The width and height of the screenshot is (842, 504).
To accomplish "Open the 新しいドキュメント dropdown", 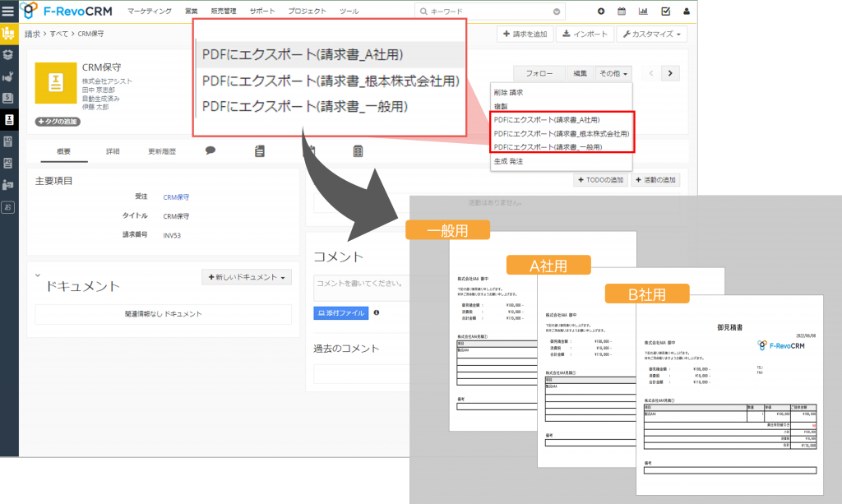I will 247,277.
